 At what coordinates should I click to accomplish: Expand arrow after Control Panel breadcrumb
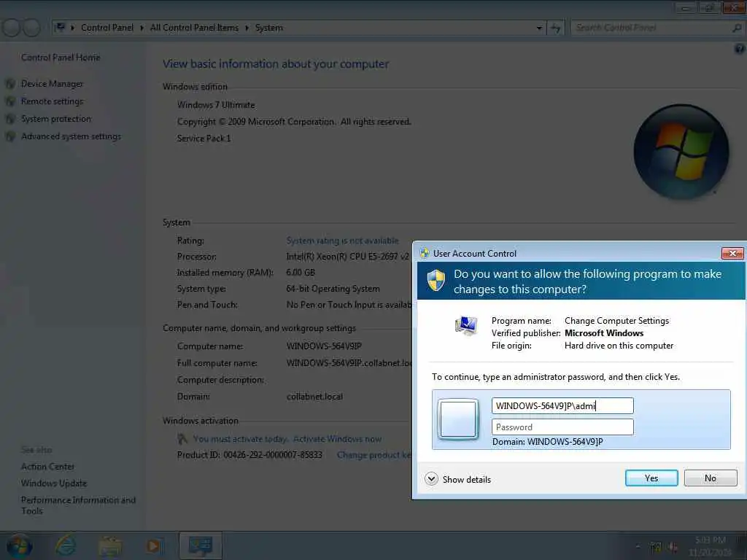[x=142, y=28]
